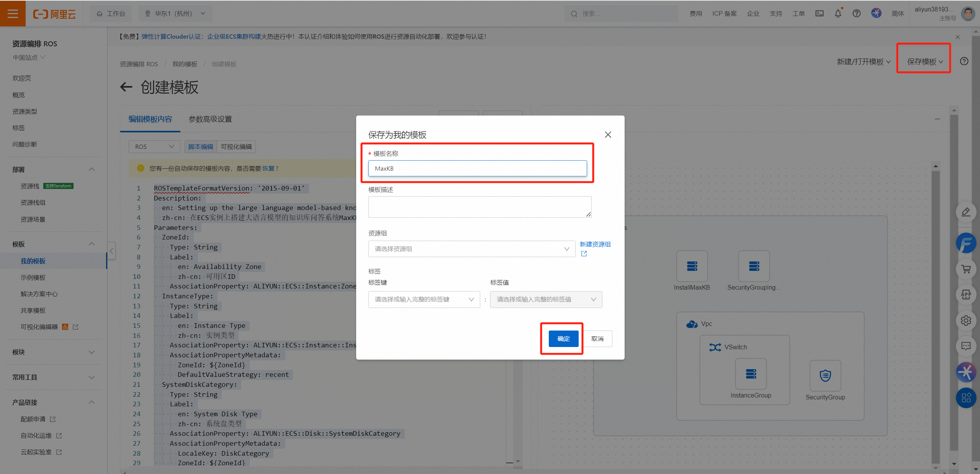980x474 pixels.
Task: Open the Cloud Shell terminal icon
Action: pyautogui.click(x=819, y=13)
